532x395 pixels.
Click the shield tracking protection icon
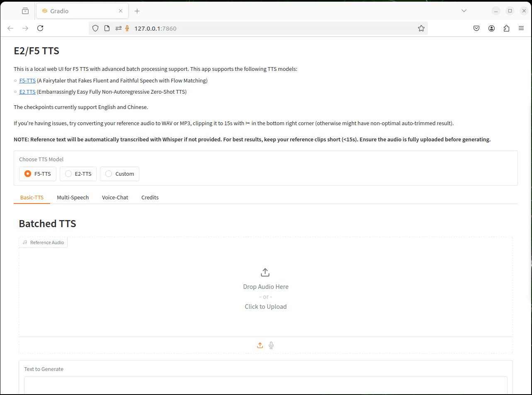95,28
